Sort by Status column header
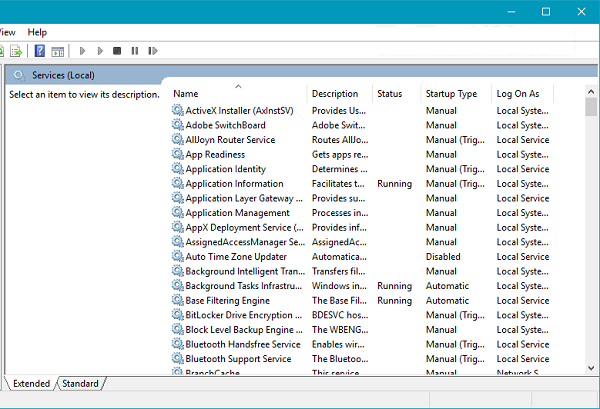Image resolution: width=600 pixels, height=409 pixels. point(389,94)
